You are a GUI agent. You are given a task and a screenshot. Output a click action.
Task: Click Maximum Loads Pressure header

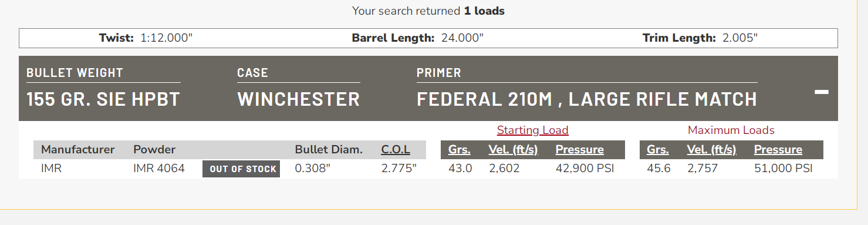point(778,150)
